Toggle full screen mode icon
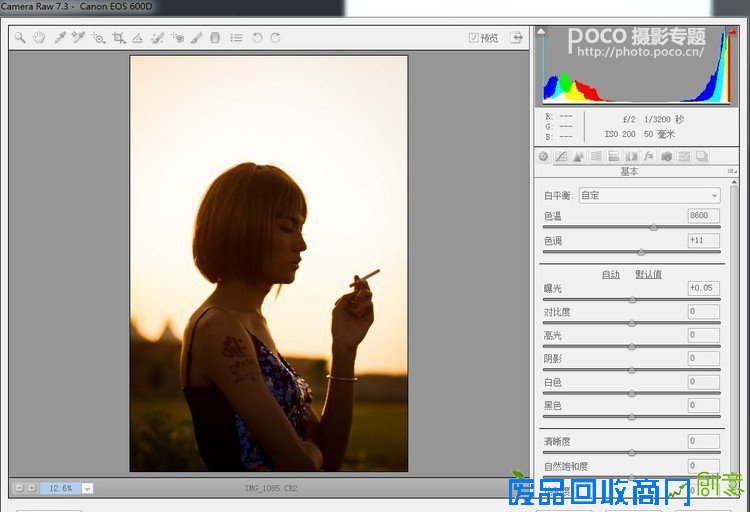The height and width of the screenshot is (512, 750). (517, 38)
